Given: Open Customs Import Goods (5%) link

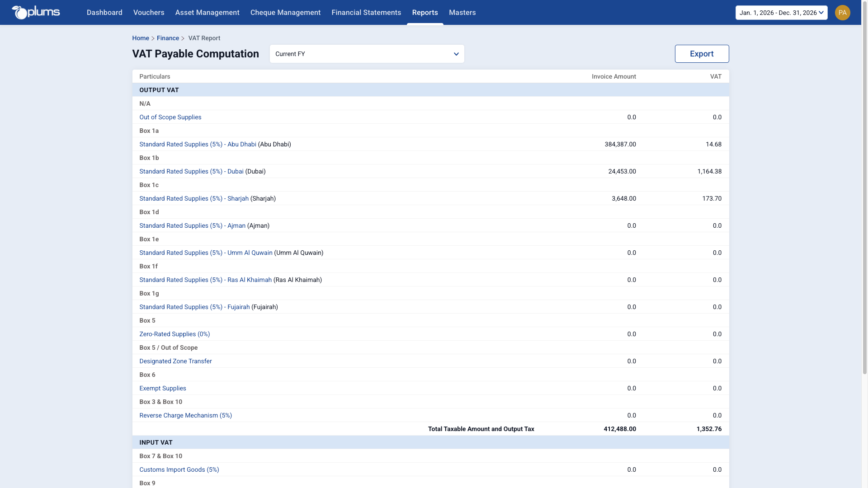Looking at the screenshot, I should 179,469.
